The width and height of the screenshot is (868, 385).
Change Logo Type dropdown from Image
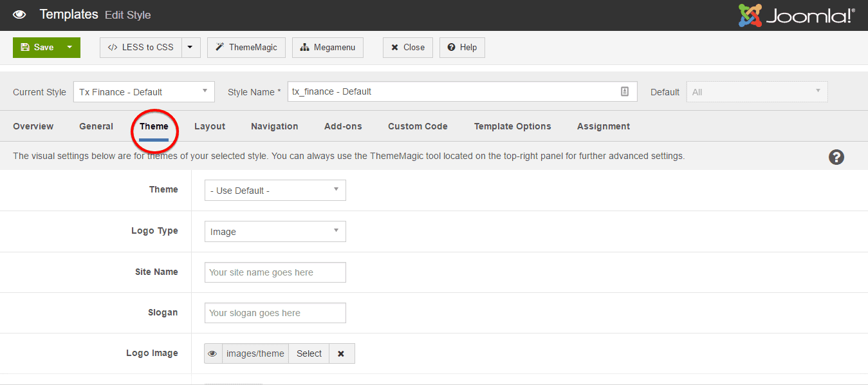pos(275,232)
